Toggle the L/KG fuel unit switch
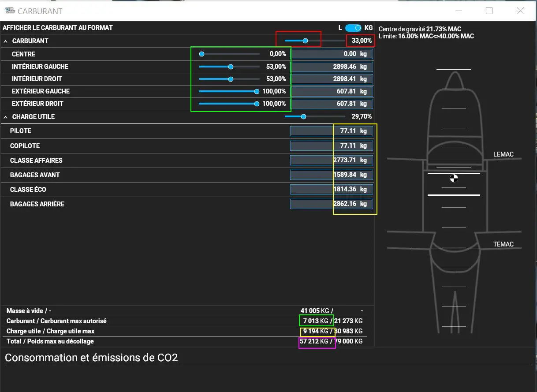537x392 pixels. pos(353,28)
